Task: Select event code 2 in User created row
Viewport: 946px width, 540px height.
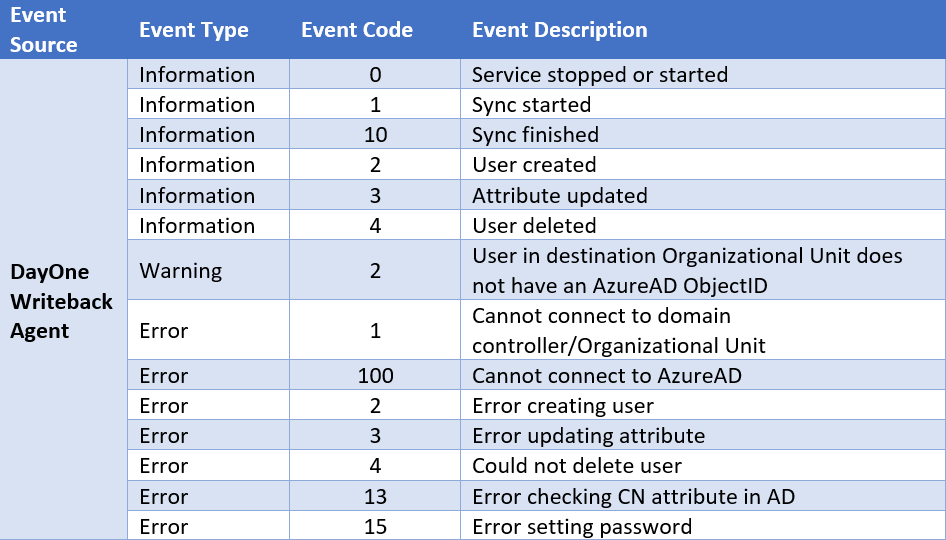Action: [x=375, y=165]
